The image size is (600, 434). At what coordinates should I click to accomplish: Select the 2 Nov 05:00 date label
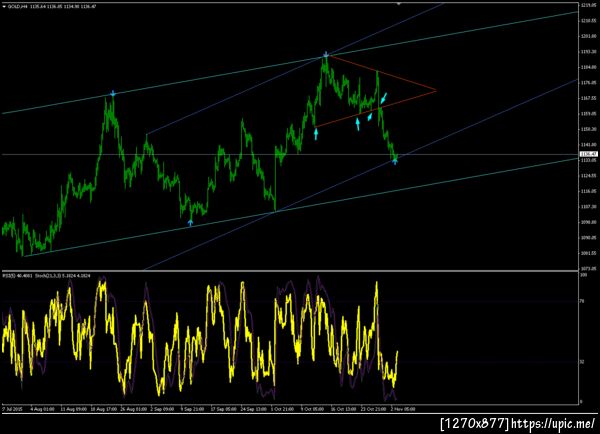[x=403, y=409]
